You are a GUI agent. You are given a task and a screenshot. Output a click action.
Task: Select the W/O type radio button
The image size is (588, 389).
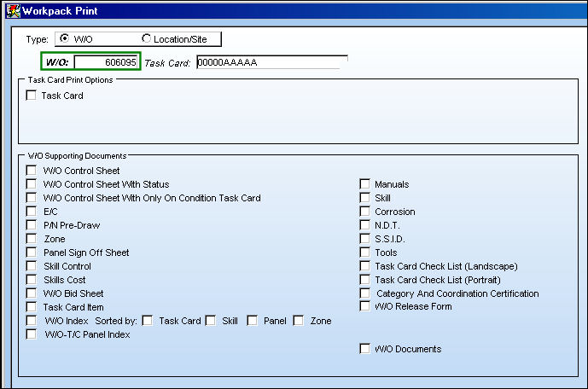click(65, 38)
